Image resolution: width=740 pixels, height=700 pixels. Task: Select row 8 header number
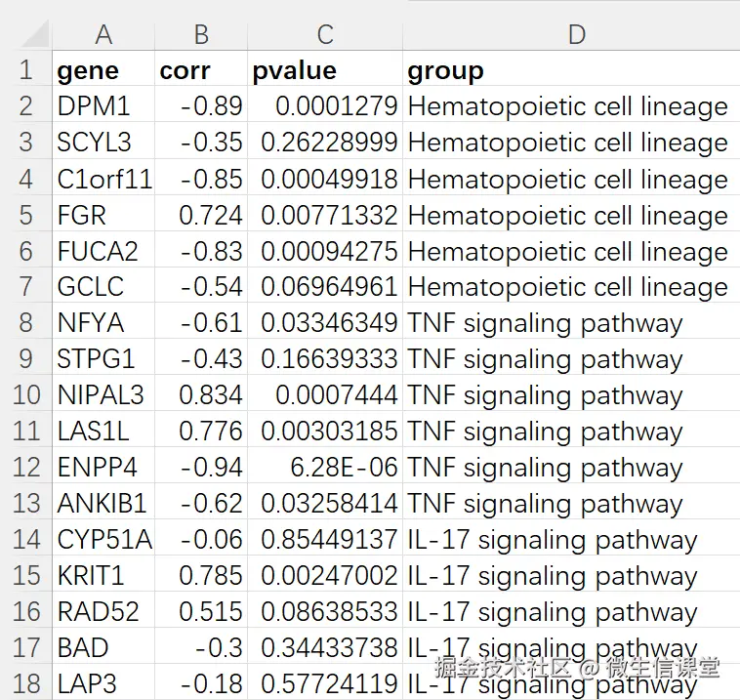(x=26, y=323)
